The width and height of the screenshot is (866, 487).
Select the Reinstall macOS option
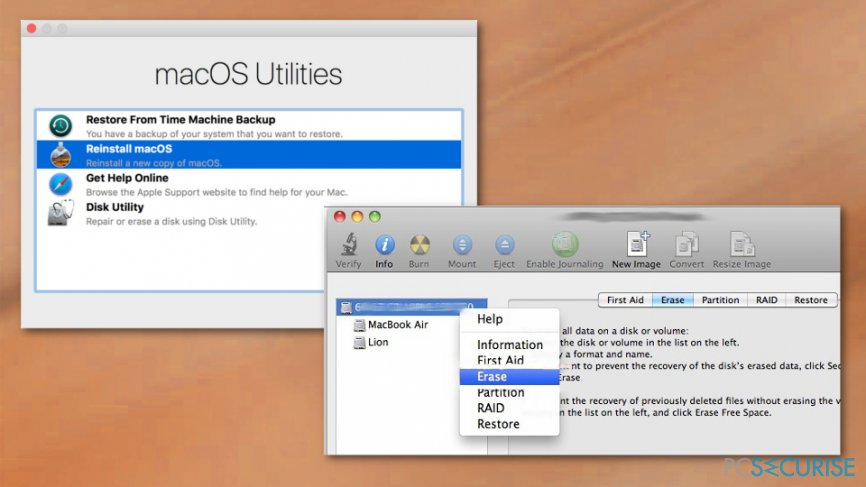point(249,155)
